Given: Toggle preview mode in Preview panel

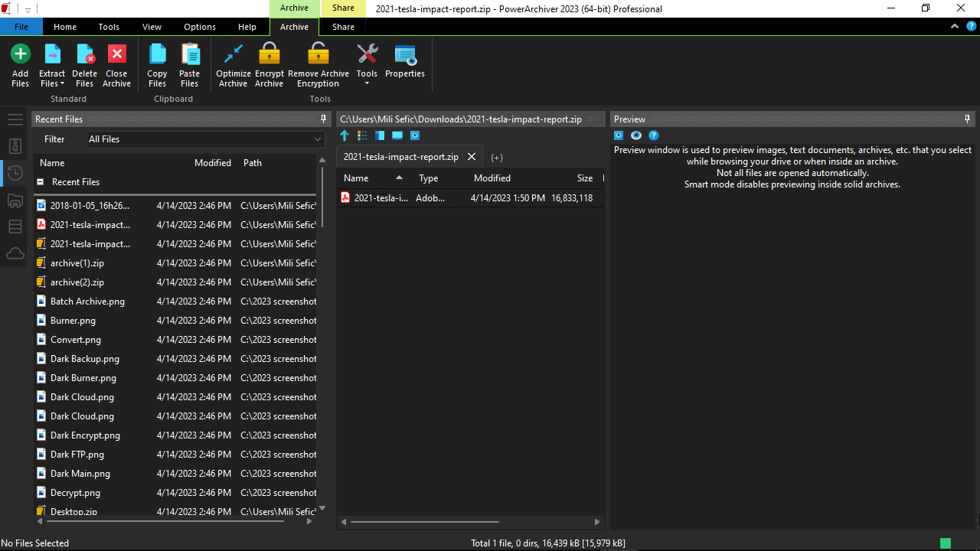Looking at the screenshot, I should tap(619, 135).
